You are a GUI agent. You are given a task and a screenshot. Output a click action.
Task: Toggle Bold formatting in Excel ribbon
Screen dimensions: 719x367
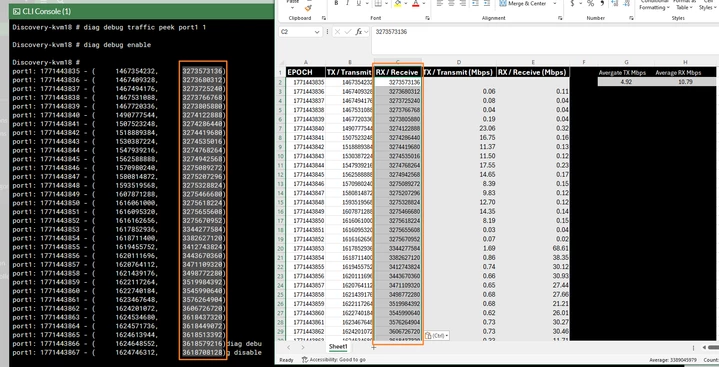click(336, 4)
